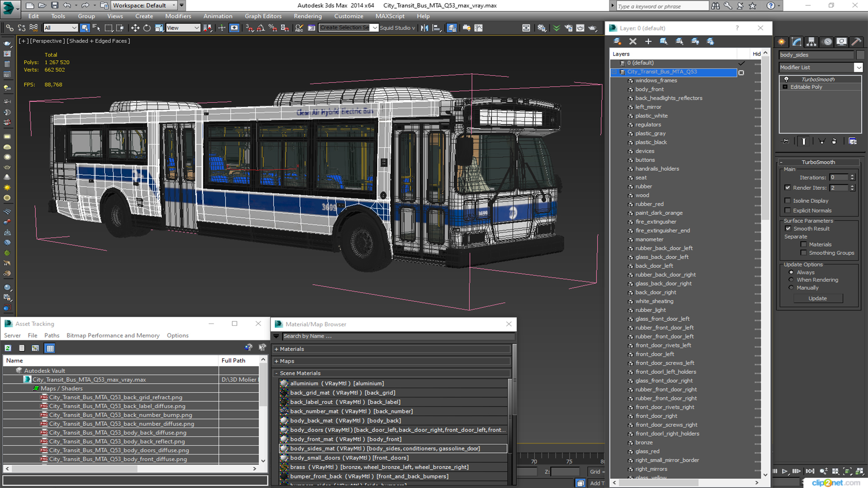Image resolution: width=868 pixels, height=488 pixels.
Task: Open the Create Selection Set dropdown
Action: coord(375,28)
